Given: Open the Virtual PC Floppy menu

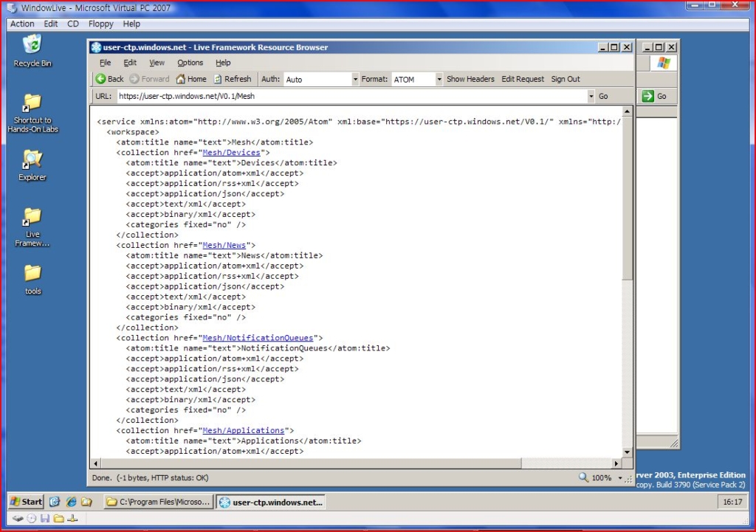Looking at the screenshot, I should (x=100, y=24).
